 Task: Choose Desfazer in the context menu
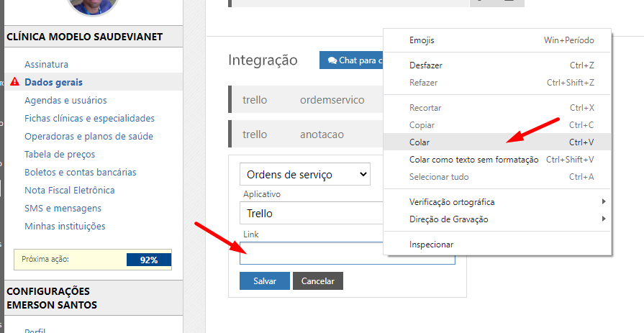pos(497,65)
